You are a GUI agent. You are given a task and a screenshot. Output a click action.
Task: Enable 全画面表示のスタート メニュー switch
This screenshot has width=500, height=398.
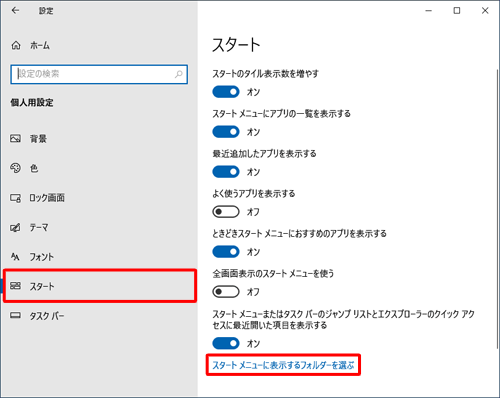click(226, 292)
